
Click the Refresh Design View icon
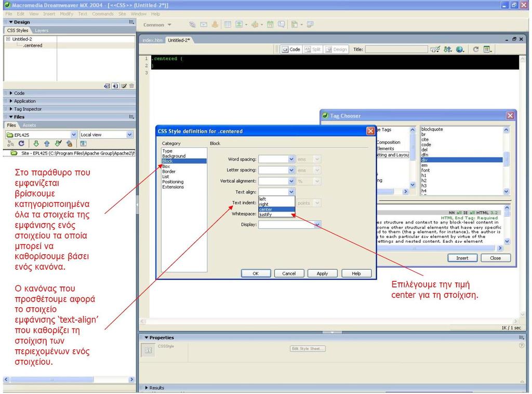(476, 49)
